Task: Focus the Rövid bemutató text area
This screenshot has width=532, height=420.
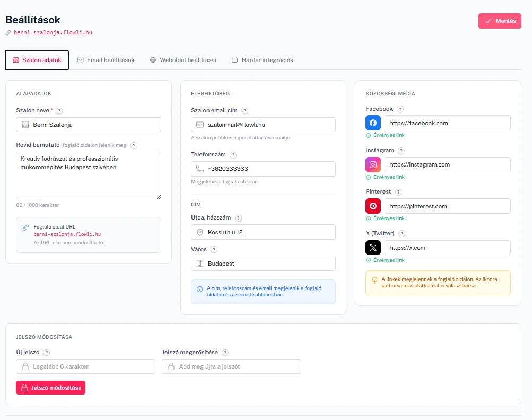Action: (x=89, y=176)
